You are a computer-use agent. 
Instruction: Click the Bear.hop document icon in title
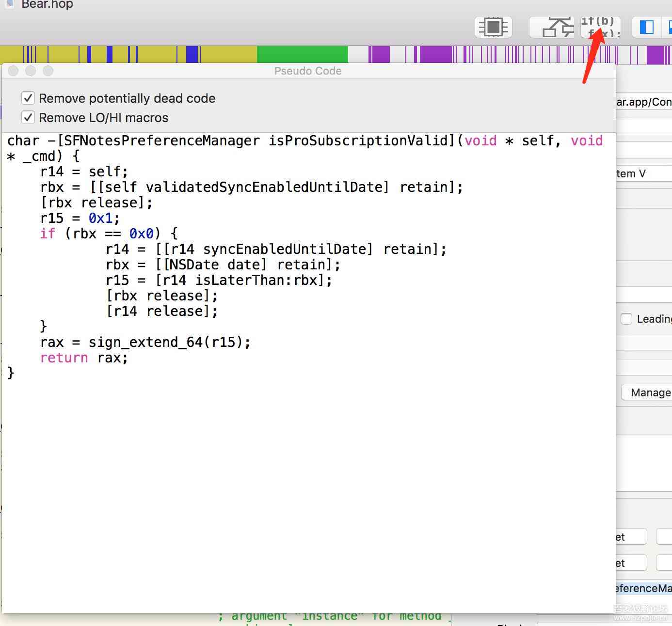[x=9, y=4]
